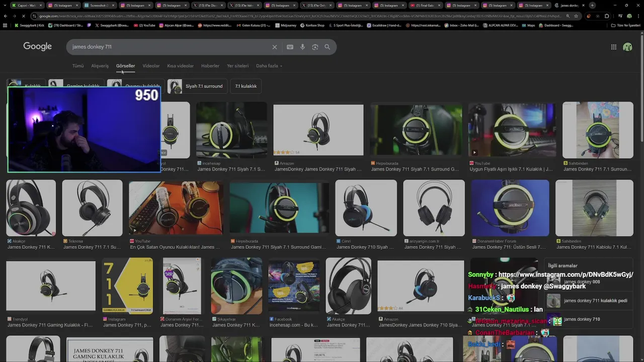Open the Facebook incehesap.com image result

294,286
